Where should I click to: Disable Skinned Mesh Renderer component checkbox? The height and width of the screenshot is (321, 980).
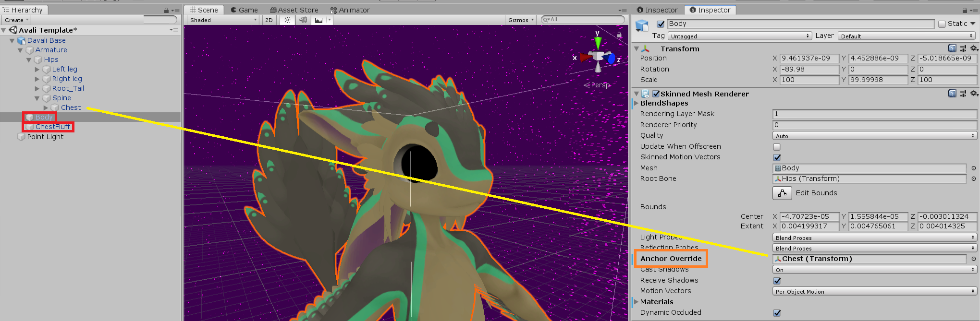click(x=656, y=94)
